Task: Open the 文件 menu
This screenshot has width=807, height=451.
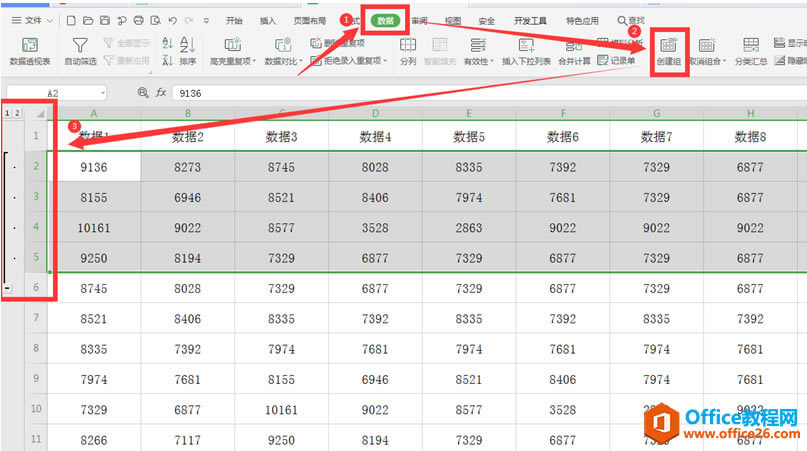Action: point(32,21)
